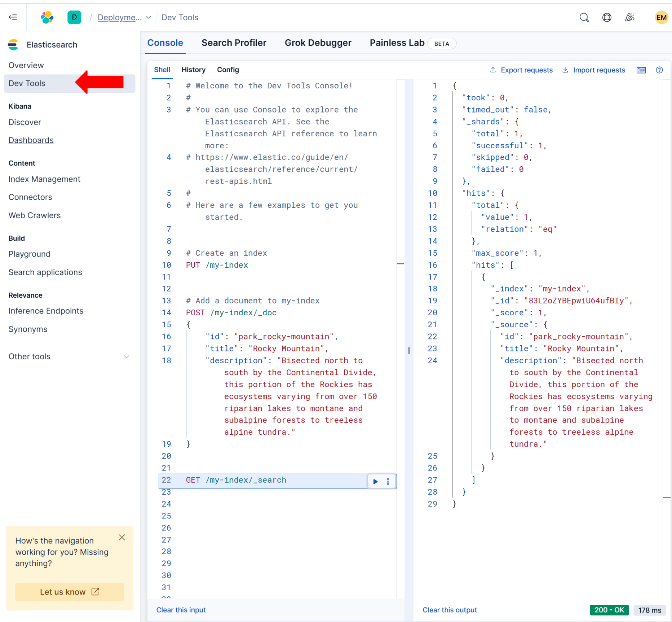Image resolution: width=672 pixels, height=622 pixels.
Task: Click the Elastic logo
Action: click(47, 17)
